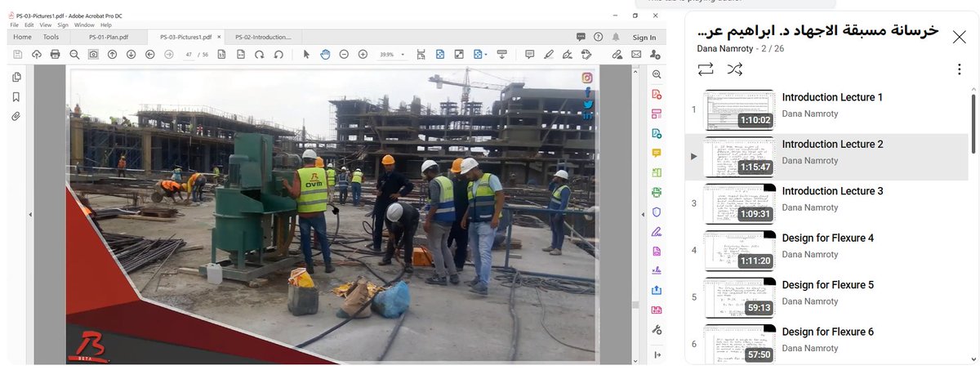Click the full screen mode icon
Image resolution: width=980 pixels, height=370 pixels.
pos(459,54)
